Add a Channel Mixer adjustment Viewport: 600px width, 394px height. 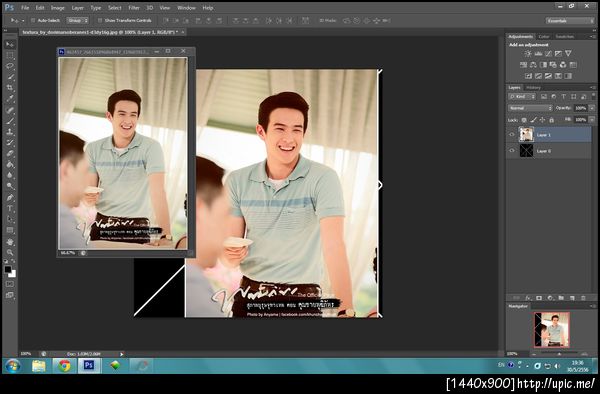563,65
